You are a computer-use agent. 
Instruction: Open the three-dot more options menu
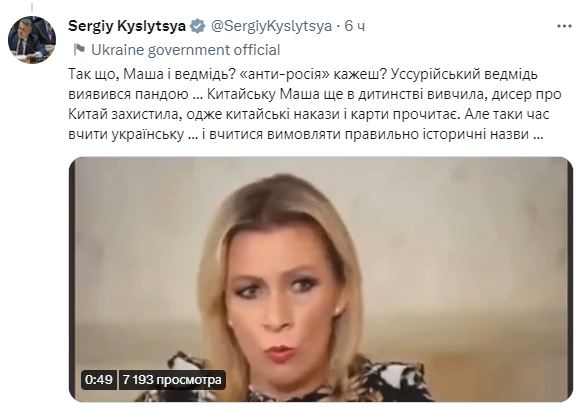564,26
